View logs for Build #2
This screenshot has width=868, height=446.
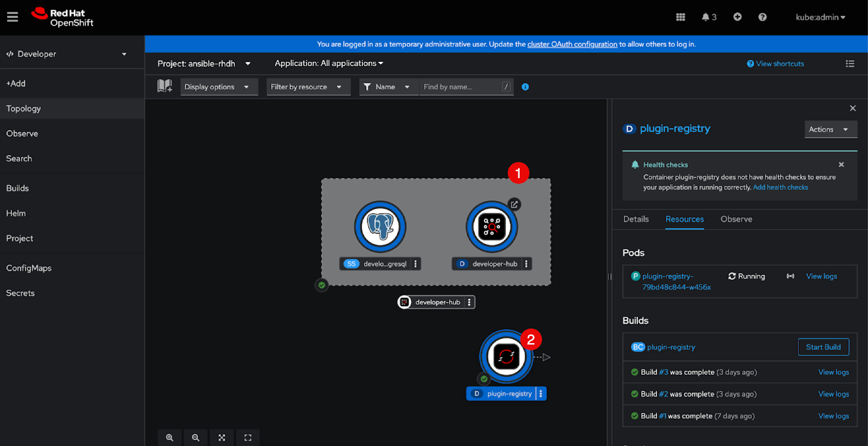click(834, 394)
